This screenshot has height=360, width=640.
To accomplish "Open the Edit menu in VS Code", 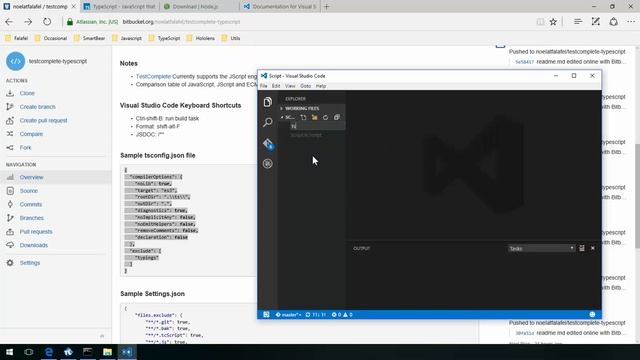I will click(x=276, y=86).
